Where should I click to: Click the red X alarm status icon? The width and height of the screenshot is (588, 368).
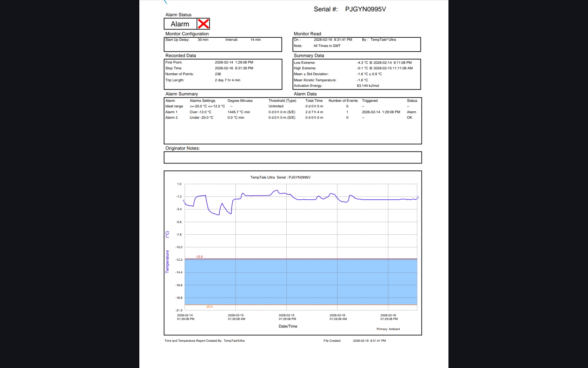coord(203,24)
